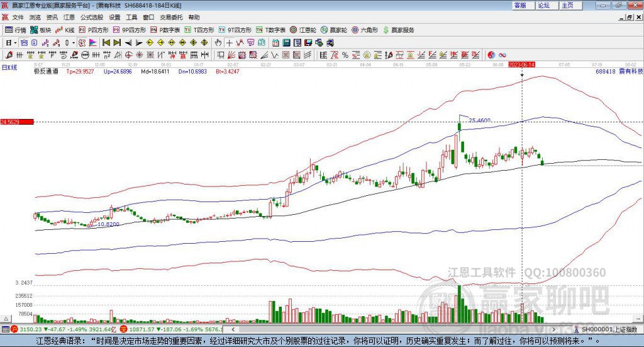Select the zigzag wave line tool

275,55
